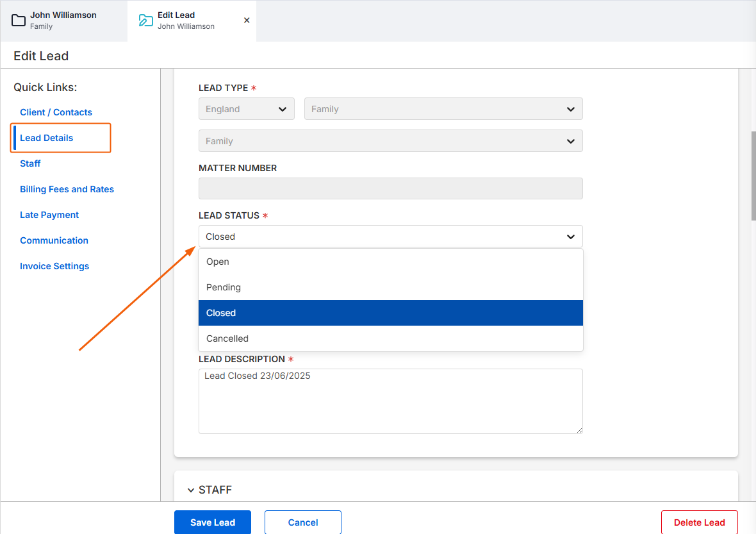
Task: Open the second-row Family lead type dropdown
Action: [x=391, y=141]
